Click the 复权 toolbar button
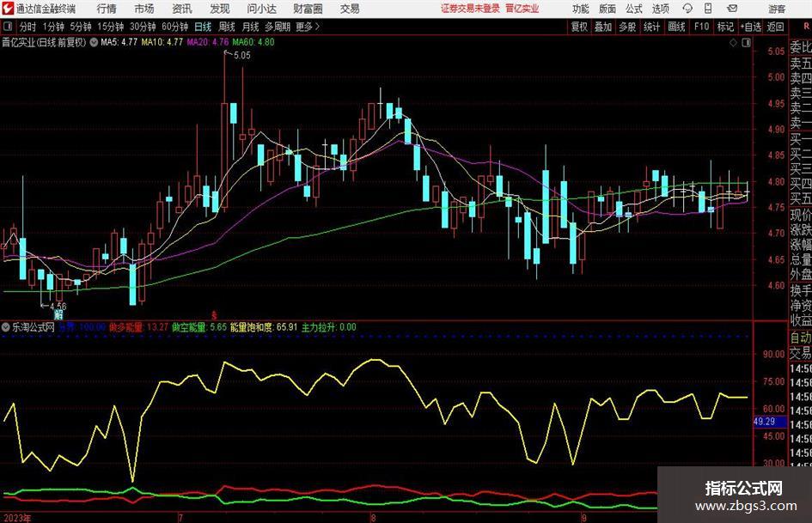Screen dimensions: 812x523 tap(579, 27)
